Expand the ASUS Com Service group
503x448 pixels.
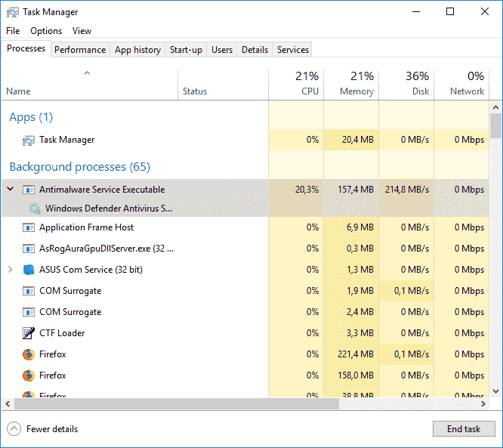pyautogui.click(x=11, y=270)
